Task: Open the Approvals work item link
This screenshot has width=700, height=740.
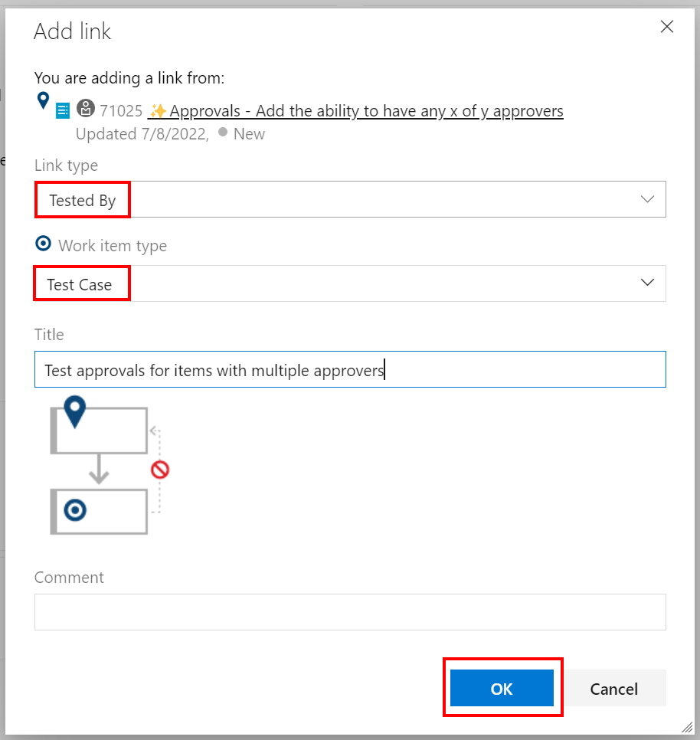Action: point(366,111)
